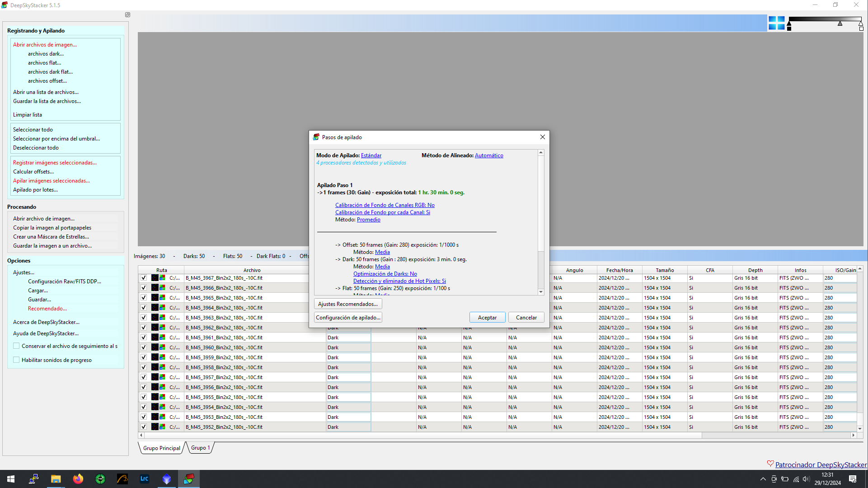Click the left panel dock/undock icon
Viewport: 868px width, 488px height.
pyautogui.click(x=128, y=15)
